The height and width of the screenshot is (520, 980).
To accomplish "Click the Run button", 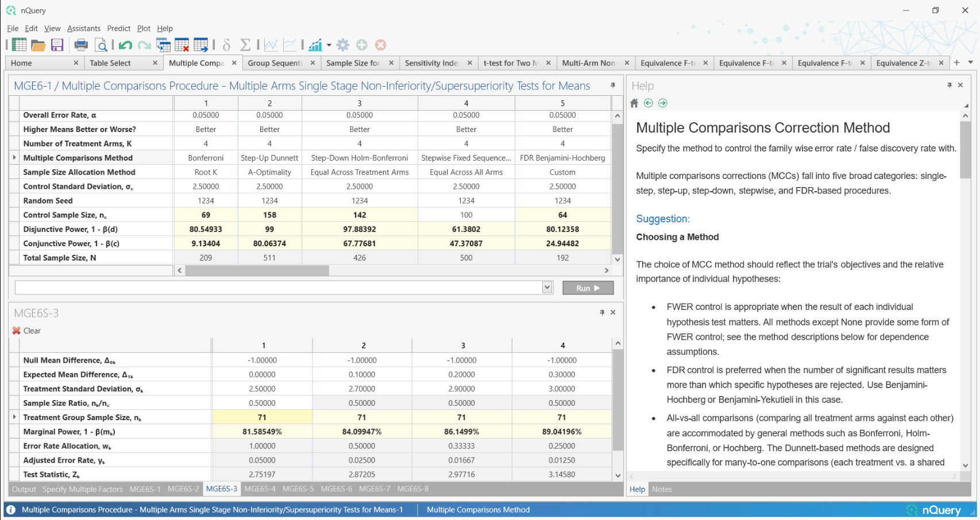I will click(588, 288).
